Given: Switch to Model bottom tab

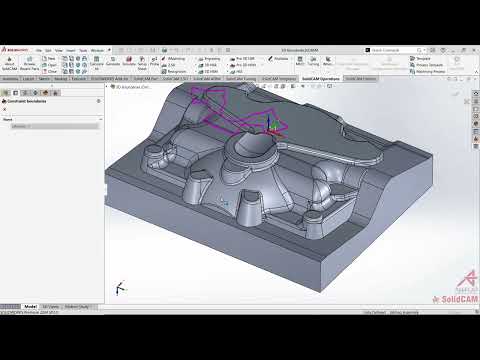Looking at the screenshot, I should coord(30,306).
